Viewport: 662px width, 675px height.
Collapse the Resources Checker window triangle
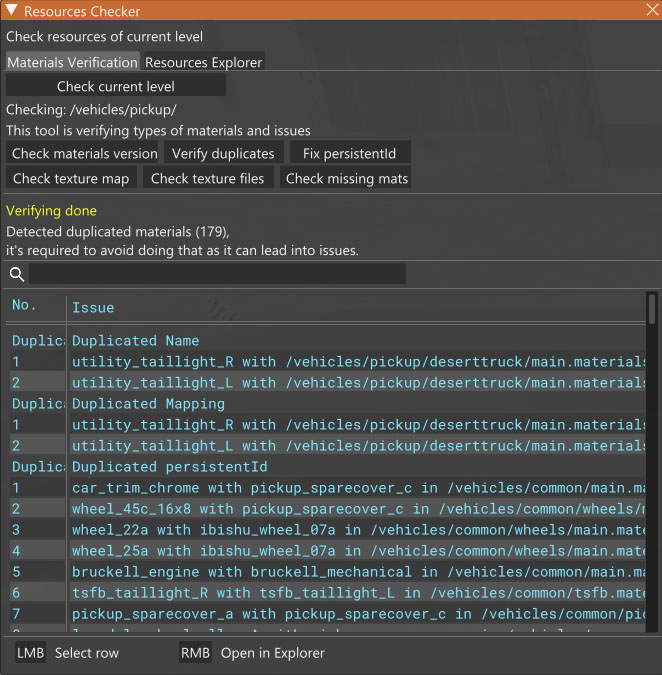11,11
